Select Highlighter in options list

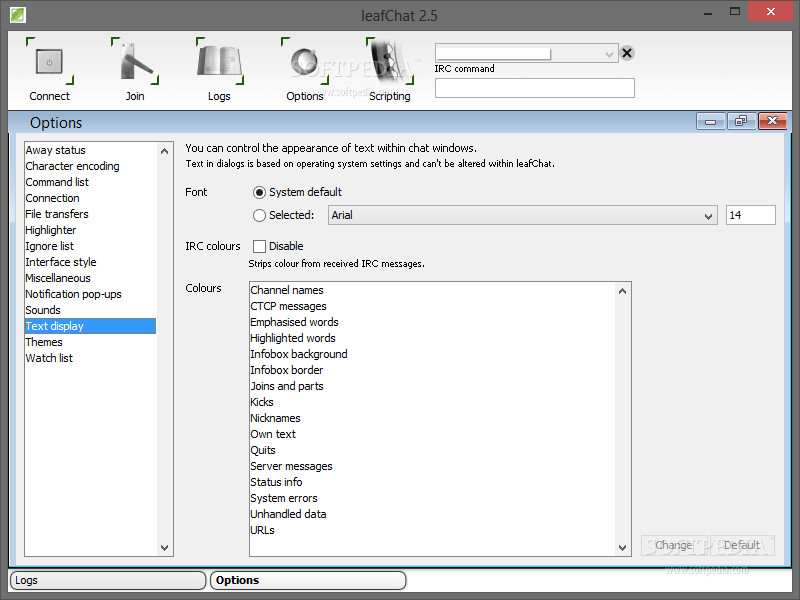pyautogui.click(x=90, y=230)
